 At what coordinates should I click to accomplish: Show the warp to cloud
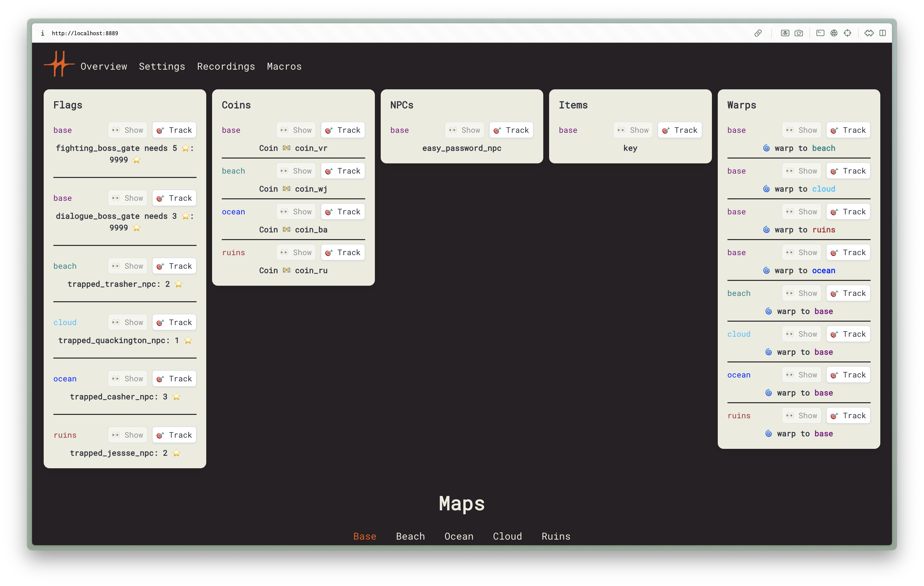pos(801,171)
